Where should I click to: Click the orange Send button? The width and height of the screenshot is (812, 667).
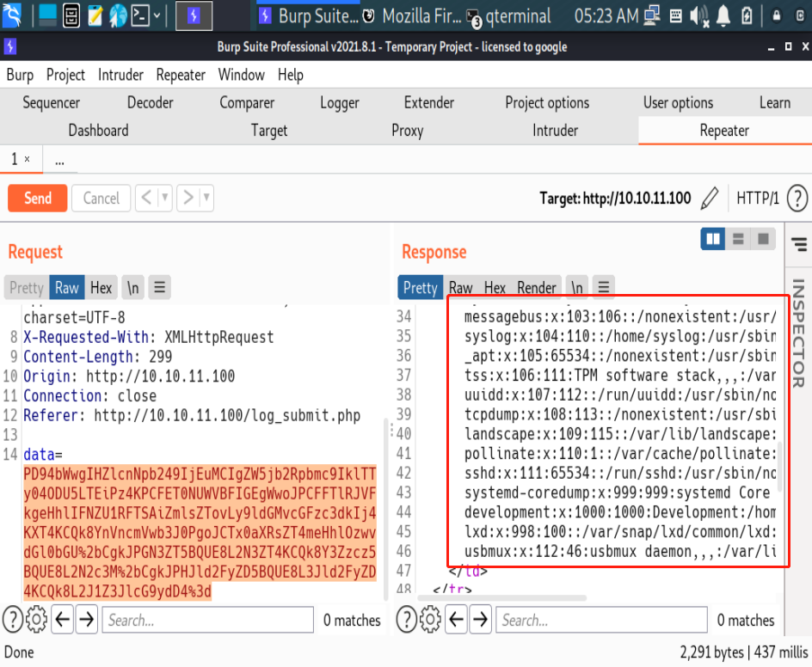coord(37,199)
